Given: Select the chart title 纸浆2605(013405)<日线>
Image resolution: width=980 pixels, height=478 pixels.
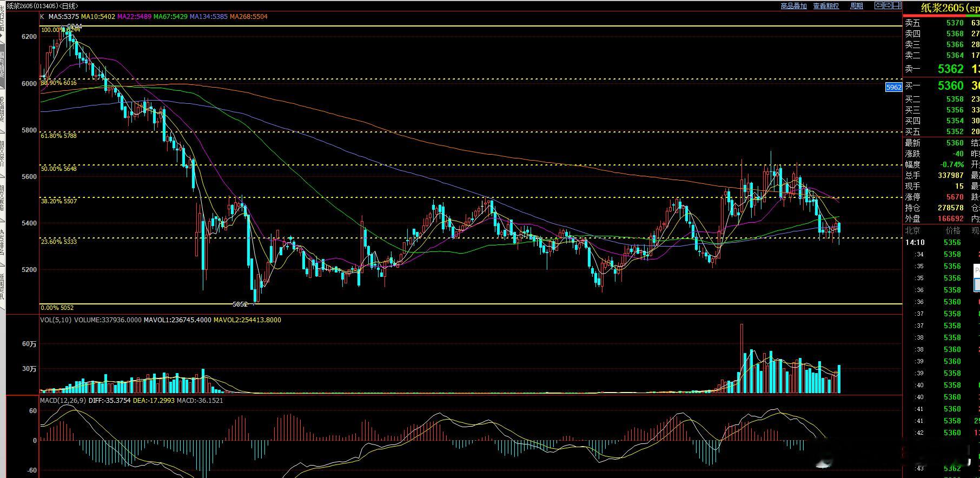Looking at the screenshot, I should [42, 6].
